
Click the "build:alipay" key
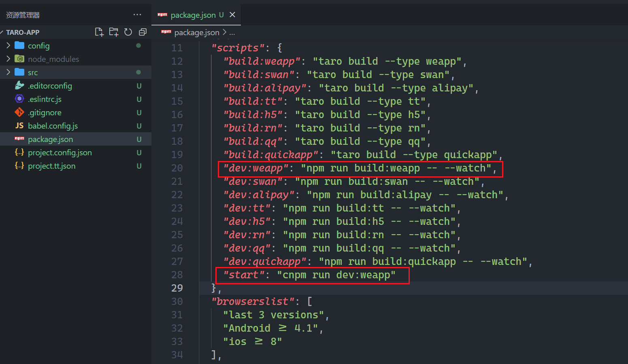coord(265,88)
